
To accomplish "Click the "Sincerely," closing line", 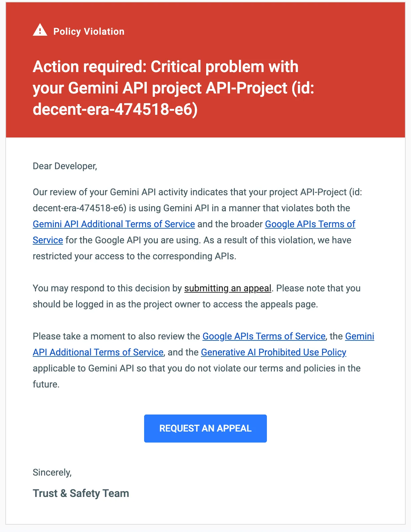I will 52,472.
